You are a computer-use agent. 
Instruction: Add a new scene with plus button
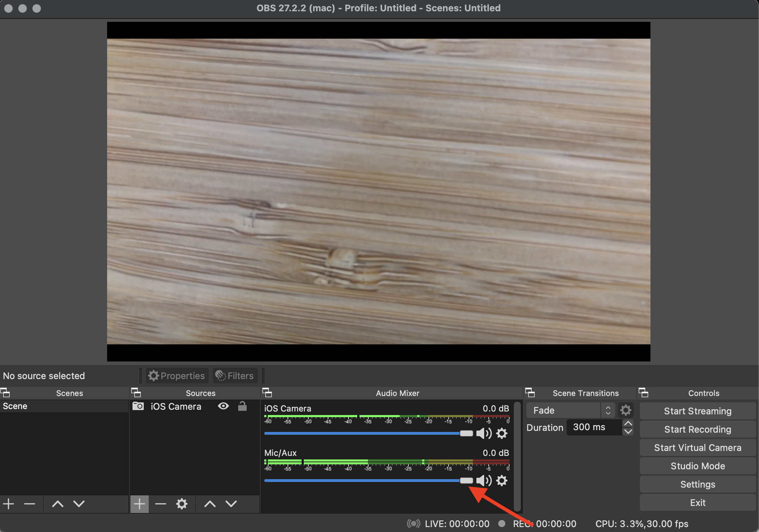coord(8,504)
